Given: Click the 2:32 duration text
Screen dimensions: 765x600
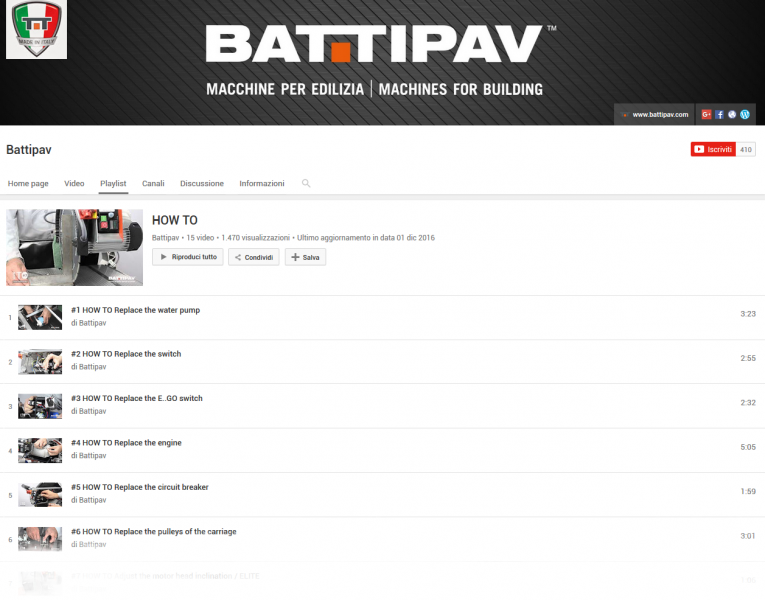Looking at the screenshot, I should 748,403.
